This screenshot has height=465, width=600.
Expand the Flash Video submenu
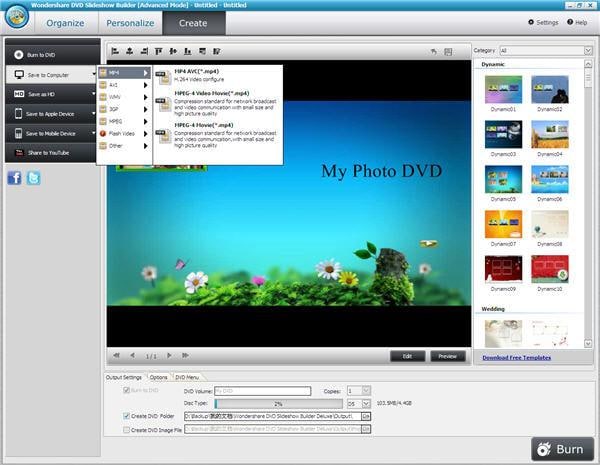pos(124,134)
